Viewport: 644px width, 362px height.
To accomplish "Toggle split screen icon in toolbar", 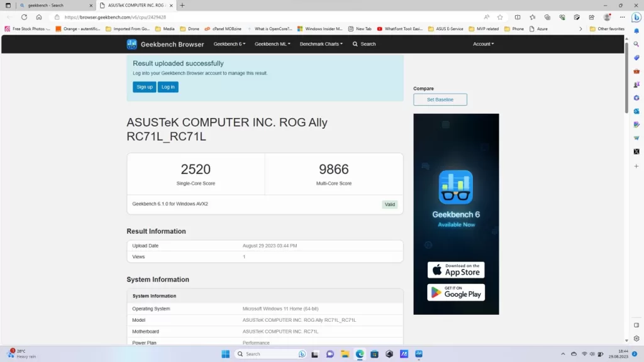I will coord(518,17).
